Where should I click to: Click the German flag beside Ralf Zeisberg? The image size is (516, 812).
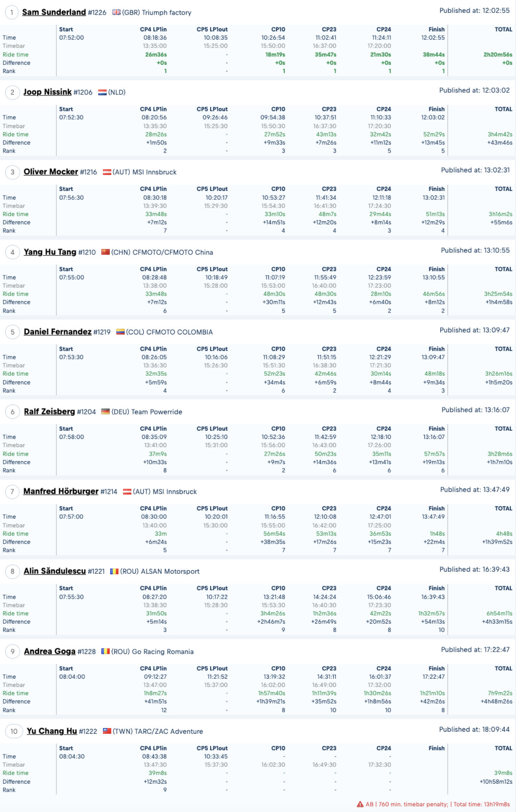pos(105,412)
